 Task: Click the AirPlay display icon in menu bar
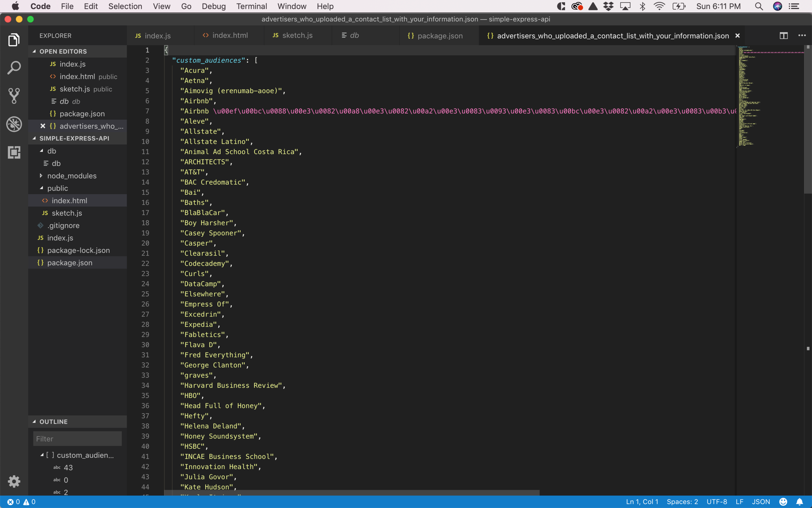[625, 7]
